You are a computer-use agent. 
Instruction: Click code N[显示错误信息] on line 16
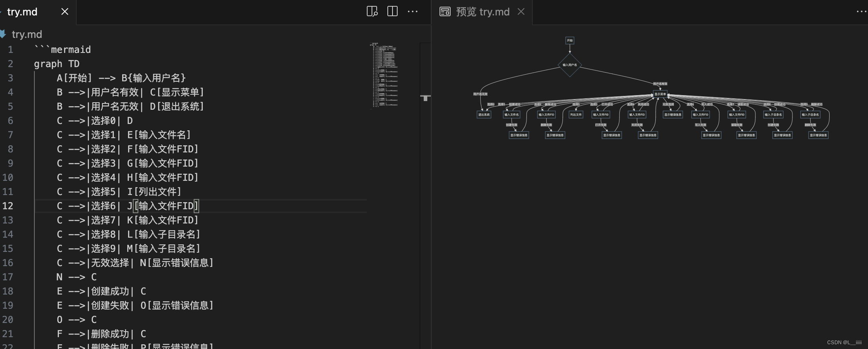(x=177, y=263)
